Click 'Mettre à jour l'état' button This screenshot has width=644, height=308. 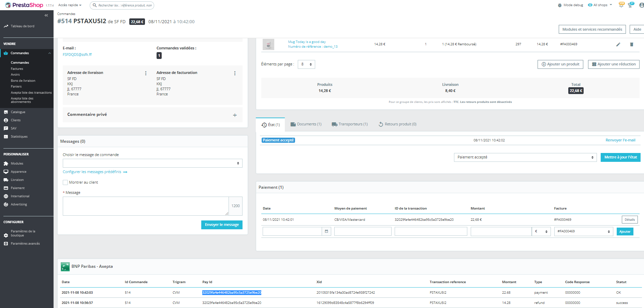tap(620, 157)
